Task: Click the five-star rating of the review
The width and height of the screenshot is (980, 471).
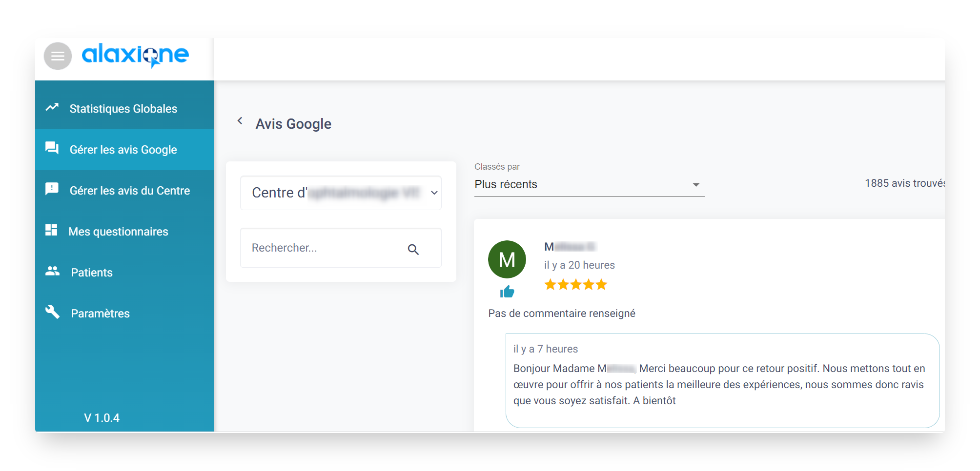Action: pyautogui.click(x=576, y=284)
